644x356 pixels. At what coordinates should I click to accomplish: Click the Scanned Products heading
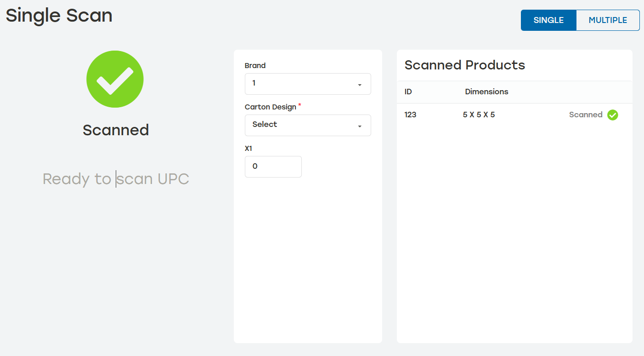[464, 65]
